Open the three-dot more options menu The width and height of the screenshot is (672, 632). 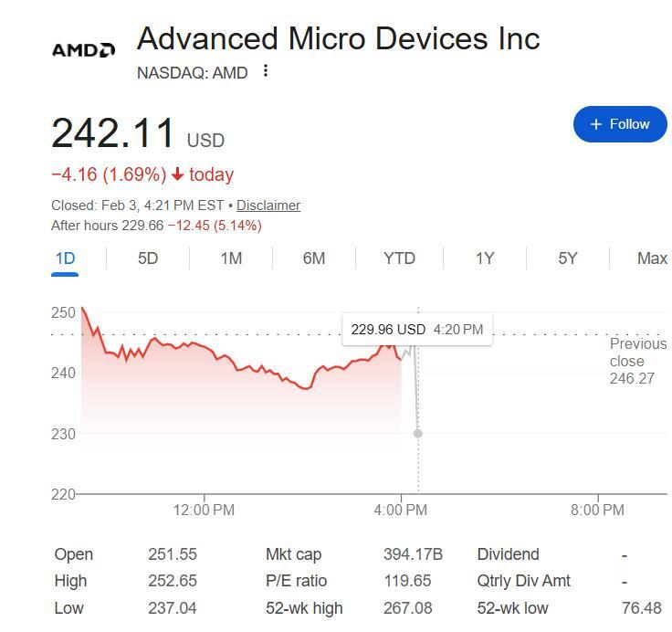(266, 71)
